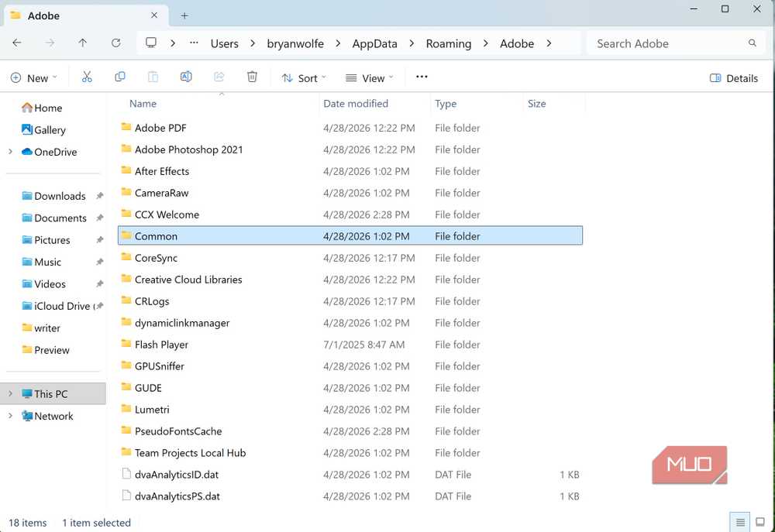Unpin Music via its pin icon

pyautogui.click(x=100, y=262)
